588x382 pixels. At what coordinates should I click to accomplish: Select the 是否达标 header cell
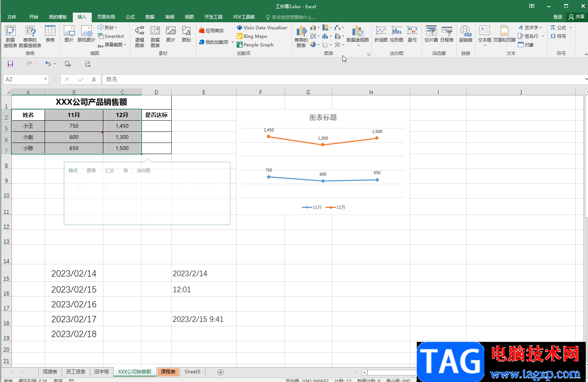click(x=156, y=115)
